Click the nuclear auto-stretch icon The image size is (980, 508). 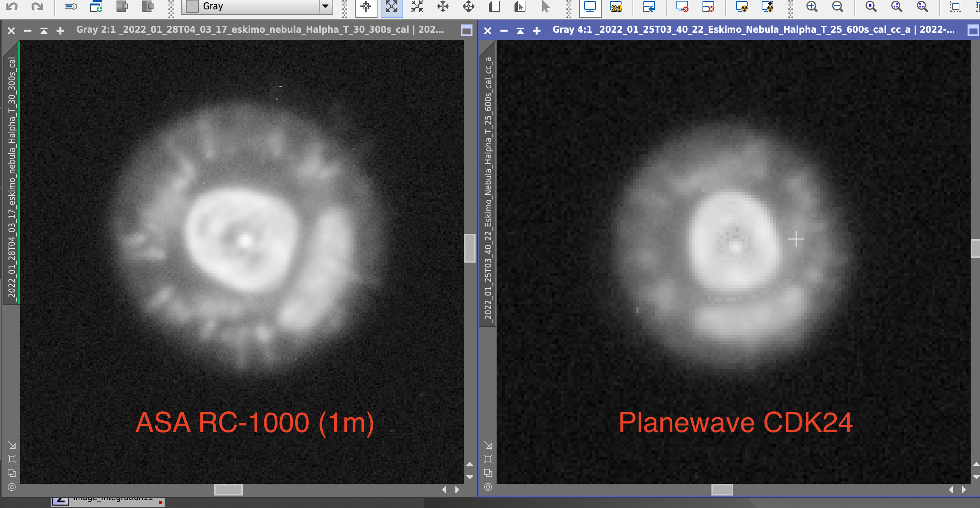(742, 7)
